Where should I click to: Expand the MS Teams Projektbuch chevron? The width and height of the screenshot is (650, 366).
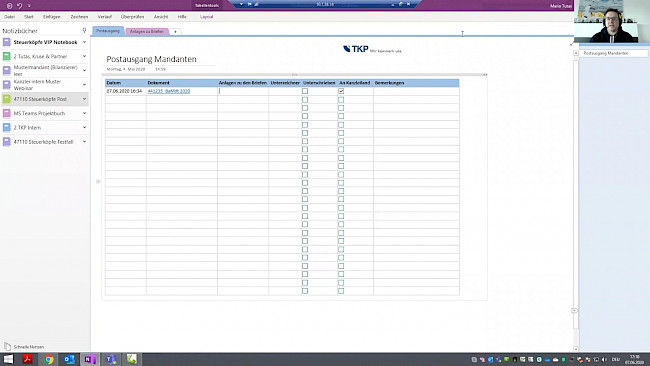point(84,113)
